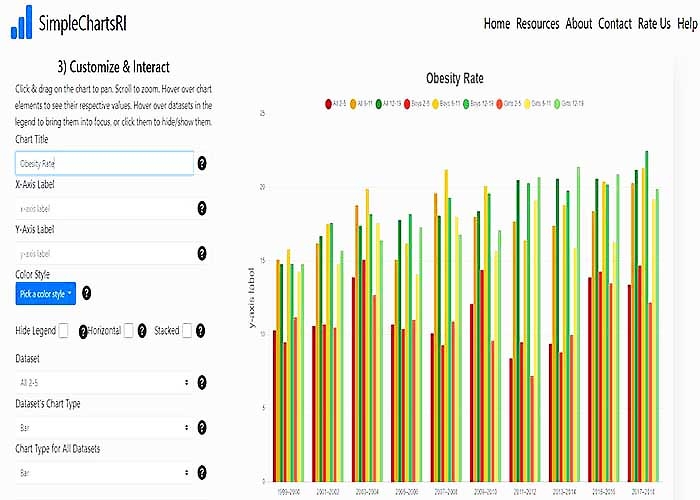This screenshot has height=500, width=700.
Task: Click help icon beside Dataset's Chart Type
Action: 202,427
